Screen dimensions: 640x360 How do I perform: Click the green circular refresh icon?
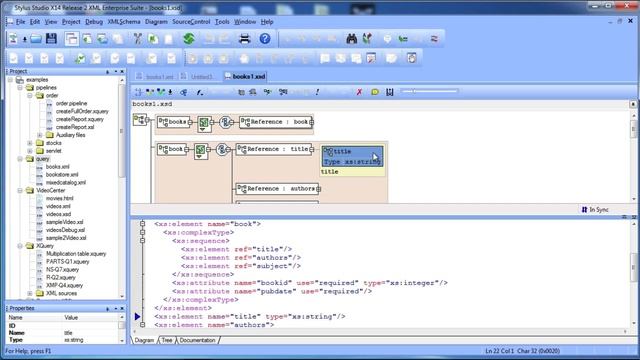pyautogui.click(x=189, y=39)
